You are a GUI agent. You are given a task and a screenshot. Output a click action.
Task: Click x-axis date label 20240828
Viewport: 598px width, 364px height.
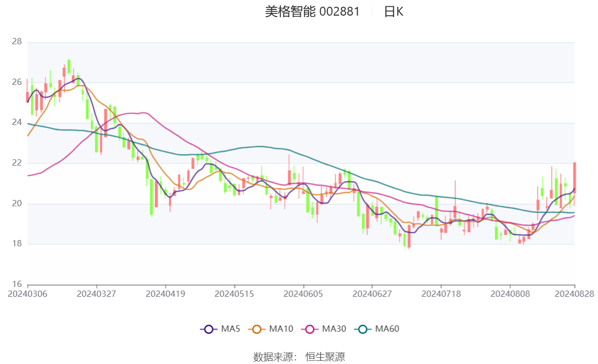pos(575,294)
